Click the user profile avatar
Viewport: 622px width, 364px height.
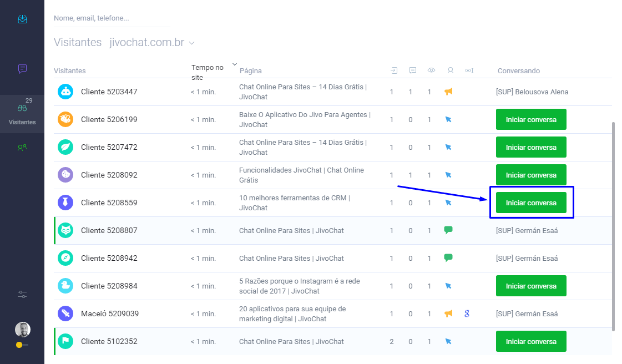tap(23, 330)
